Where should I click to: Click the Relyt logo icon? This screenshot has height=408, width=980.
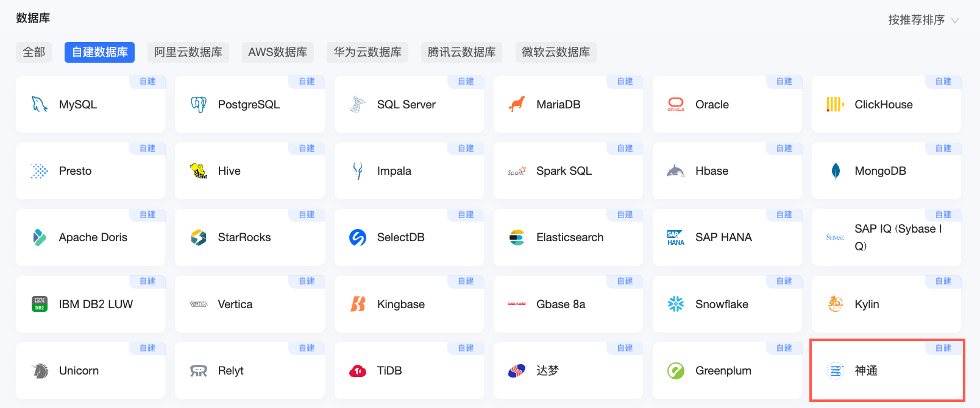pos(199,371)
